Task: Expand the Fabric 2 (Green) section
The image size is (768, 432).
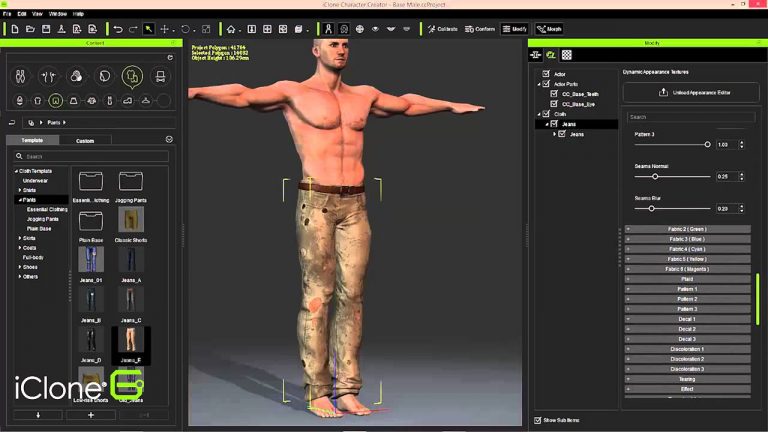Action: [686, 229]
